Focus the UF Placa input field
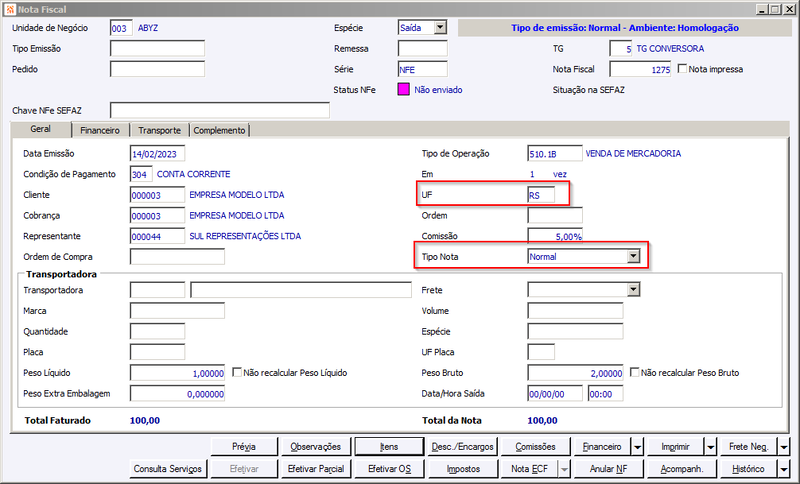 coord(541,352)
